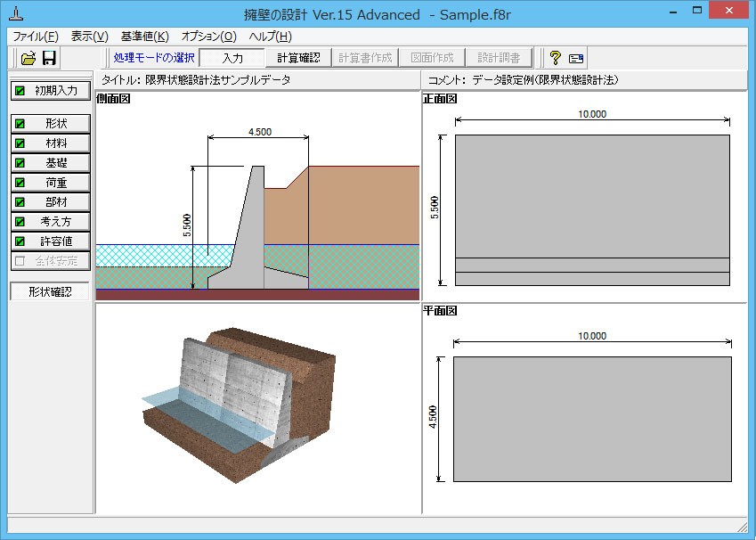The width and height of the screenshot is (756, 540).
Task: Click the 形状確認 button
Action: (50, 291)
